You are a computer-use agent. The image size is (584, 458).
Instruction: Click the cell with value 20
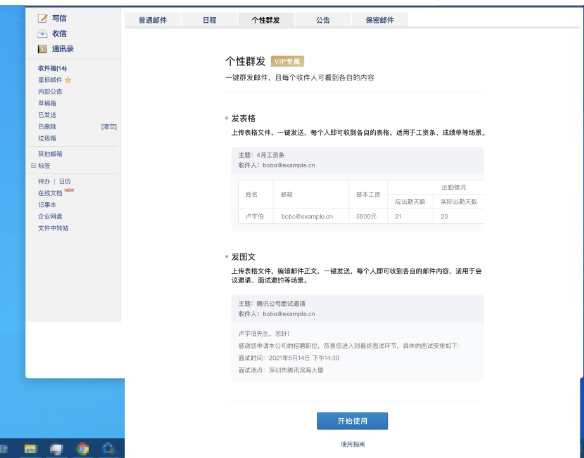(444, 216)
